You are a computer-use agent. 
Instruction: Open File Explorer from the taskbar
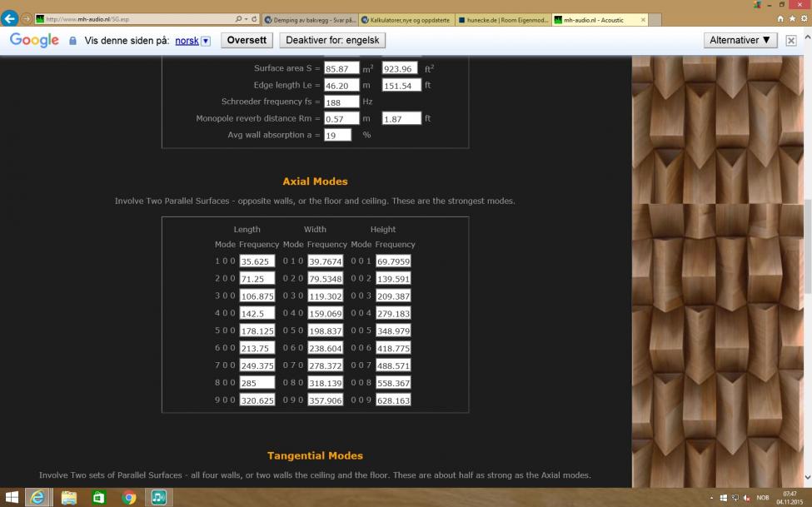[69, 498]
